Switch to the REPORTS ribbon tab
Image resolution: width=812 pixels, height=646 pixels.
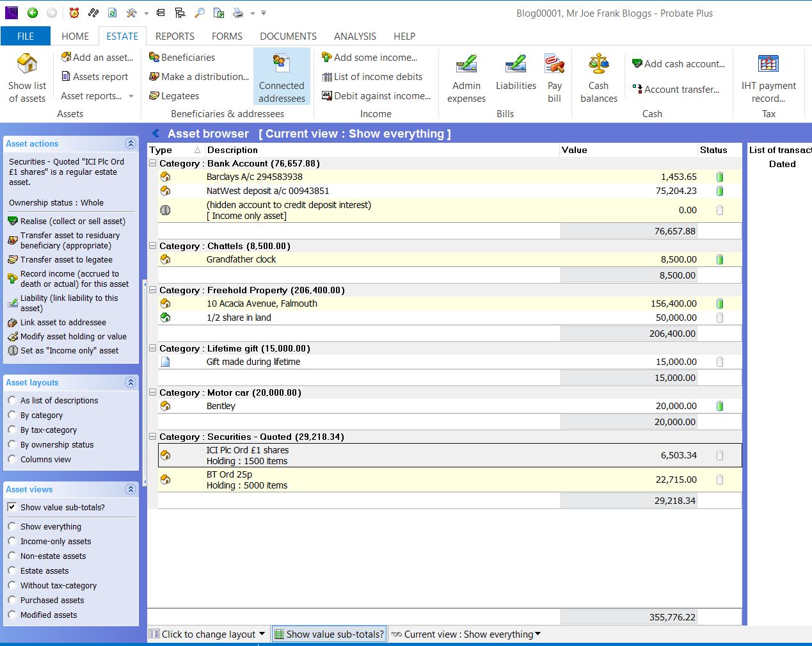pyautogui.click(x=175, y=36)
